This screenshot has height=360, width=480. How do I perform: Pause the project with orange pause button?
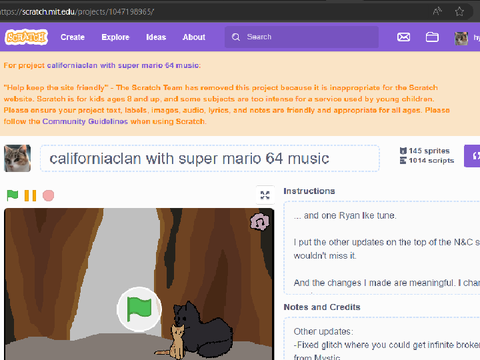coord(30,195)
